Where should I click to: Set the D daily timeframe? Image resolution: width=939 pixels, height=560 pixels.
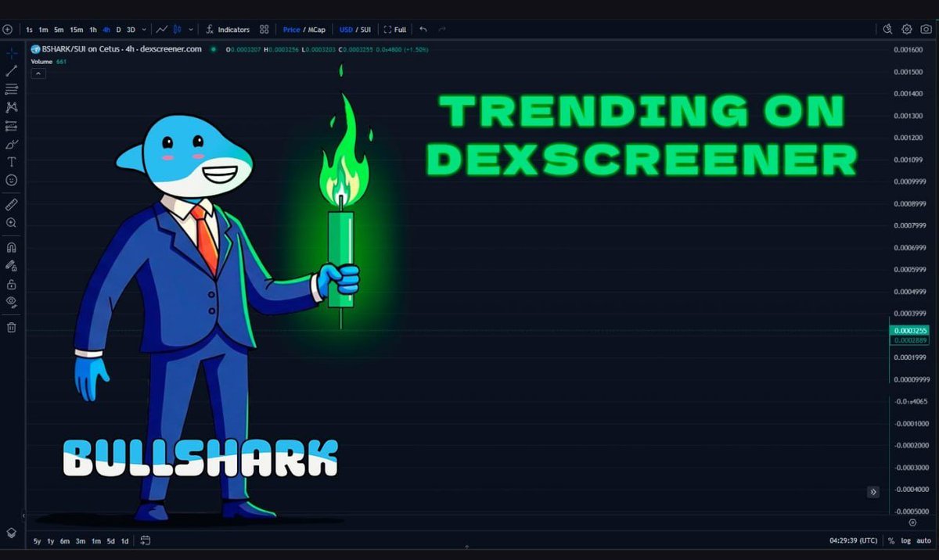pos(118,30)
